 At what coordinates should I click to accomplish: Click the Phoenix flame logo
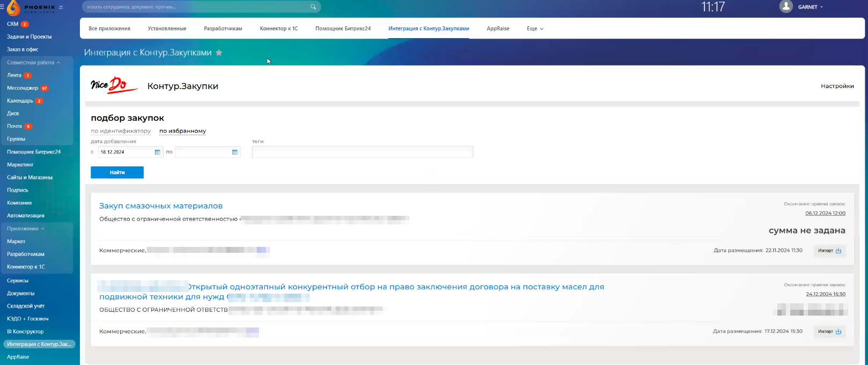pos(13,8)
